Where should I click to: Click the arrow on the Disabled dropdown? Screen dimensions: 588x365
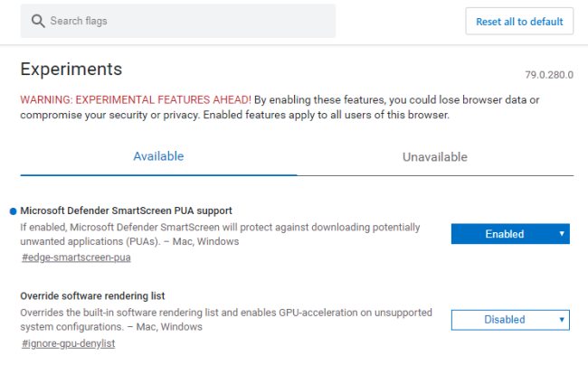click(562, 319)
